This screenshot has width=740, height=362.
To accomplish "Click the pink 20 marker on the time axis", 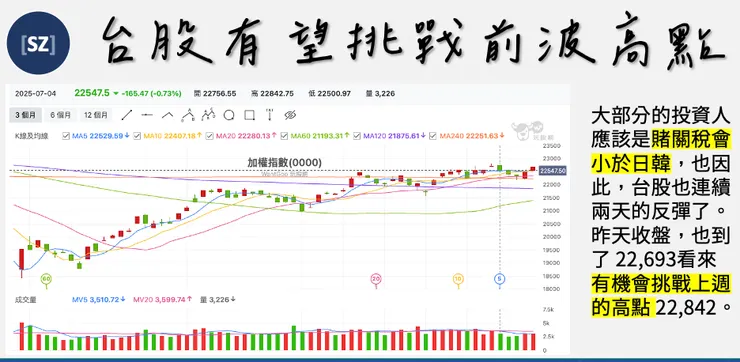I will point(376,279).
